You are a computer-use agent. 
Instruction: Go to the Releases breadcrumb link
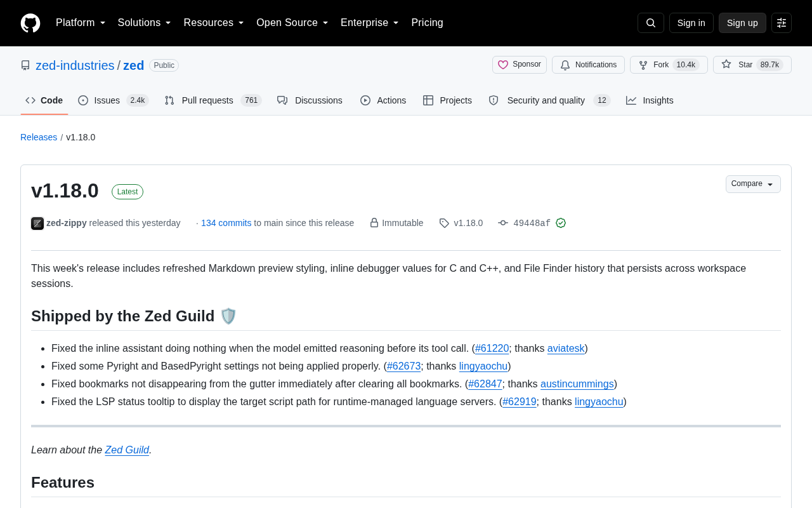tap(39, 137)
